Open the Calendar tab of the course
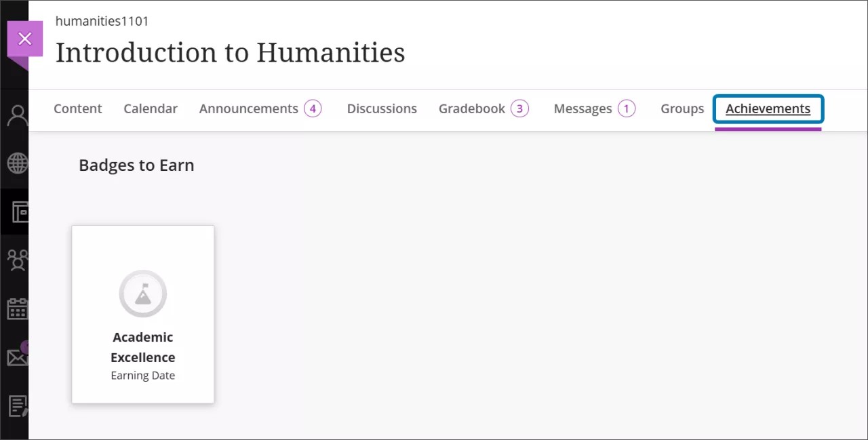The width and height of the screenshot is (868, 440). (151, 108)
